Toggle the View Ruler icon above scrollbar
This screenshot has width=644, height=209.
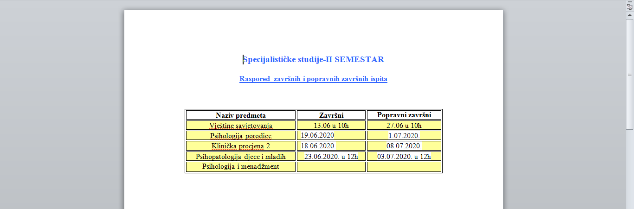(x=630, y=7)
